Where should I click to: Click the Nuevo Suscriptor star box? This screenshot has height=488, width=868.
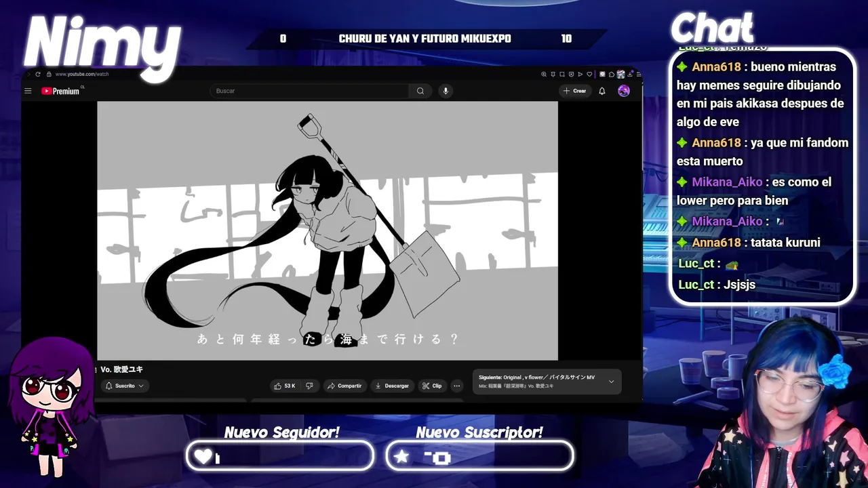click(479, 456)
